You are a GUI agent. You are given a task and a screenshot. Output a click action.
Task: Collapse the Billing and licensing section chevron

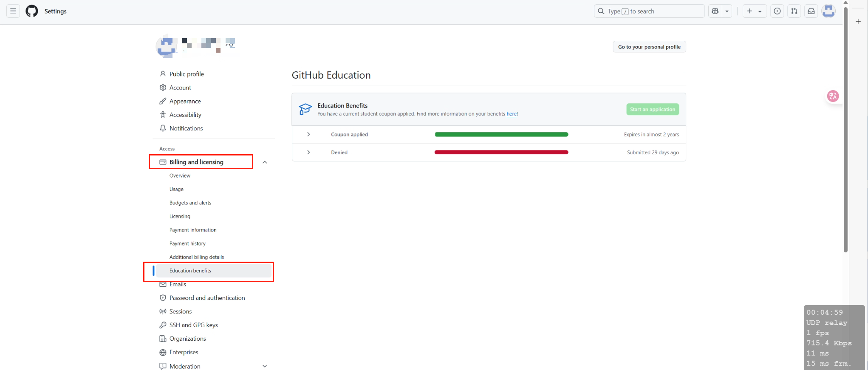pos(265,162)
